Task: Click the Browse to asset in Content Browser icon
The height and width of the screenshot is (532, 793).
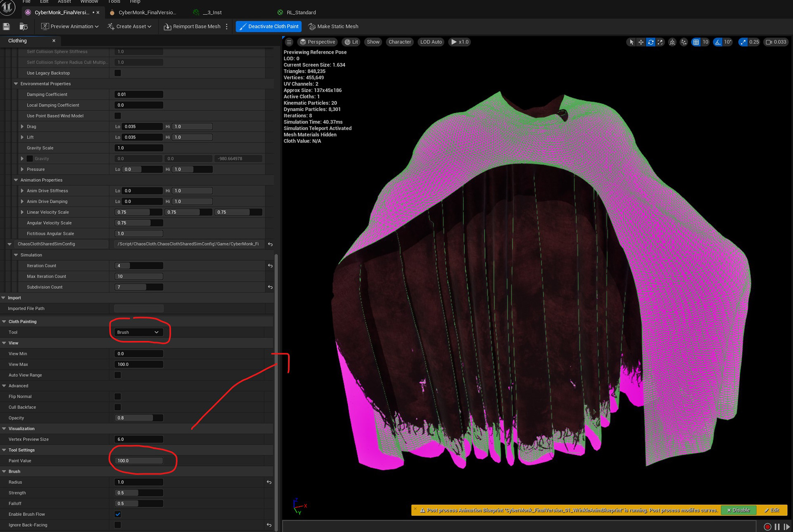Action: pyautogui.click(x=24, y=26)
